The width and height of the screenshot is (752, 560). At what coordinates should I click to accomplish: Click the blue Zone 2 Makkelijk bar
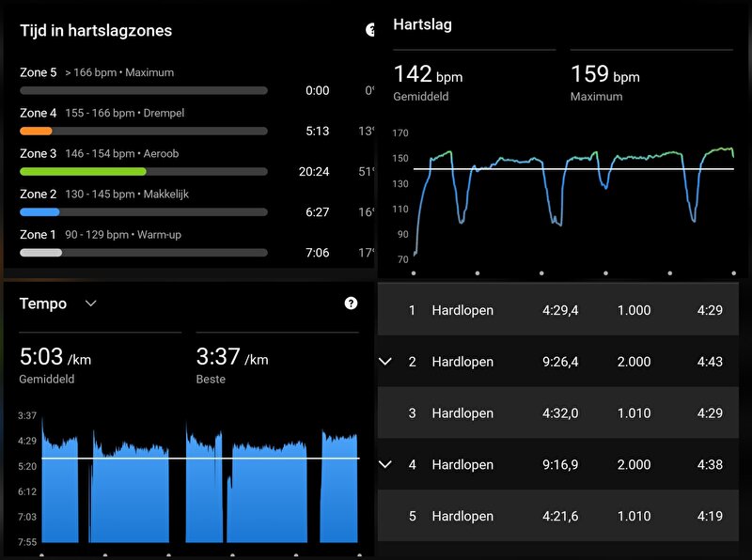[39, 212]
